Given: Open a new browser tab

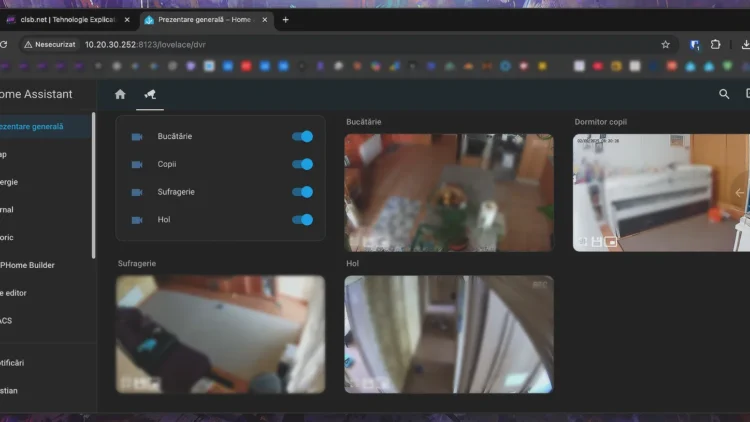Looking at the screenshot, I should [x=285, y=19].
